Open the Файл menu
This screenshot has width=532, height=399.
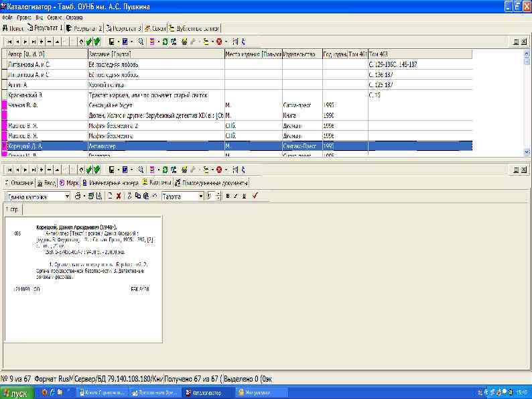pyautogui.click(x=7, y=17)
